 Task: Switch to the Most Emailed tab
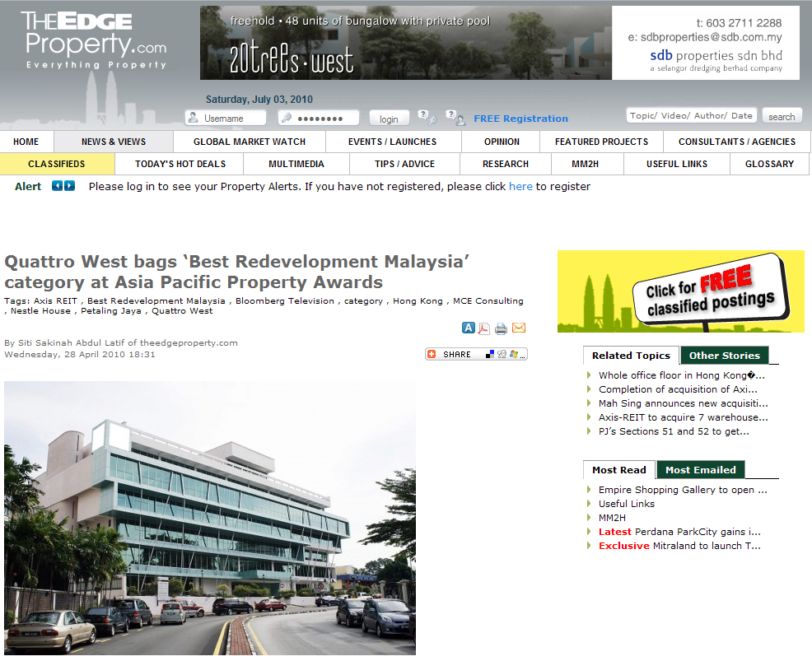(x=701, y=470)
